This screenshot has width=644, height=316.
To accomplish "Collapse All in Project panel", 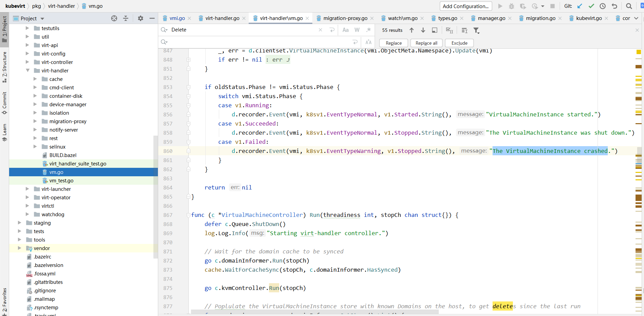I will pyautogui.click(x=126, y=18).
